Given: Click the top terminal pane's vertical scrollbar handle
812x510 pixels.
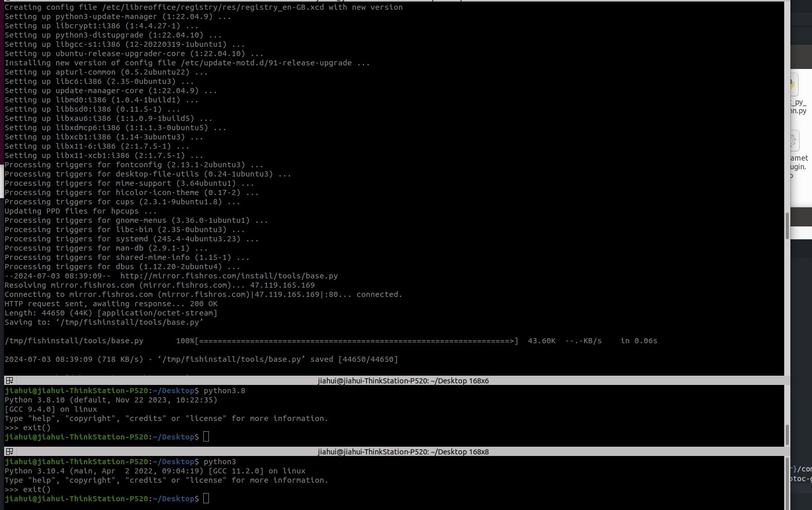Looking at the screenshot, I should [787, 226].
